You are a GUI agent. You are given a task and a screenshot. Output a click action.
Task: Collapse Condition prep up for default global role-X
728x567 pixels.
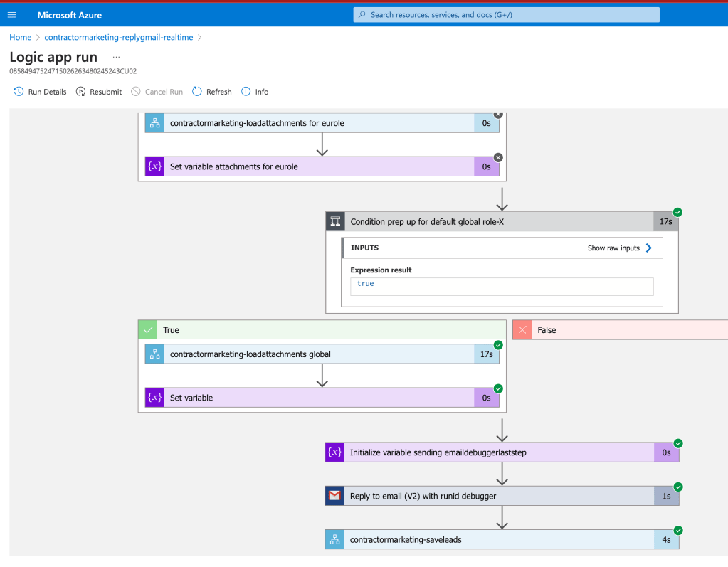(502, 221)
